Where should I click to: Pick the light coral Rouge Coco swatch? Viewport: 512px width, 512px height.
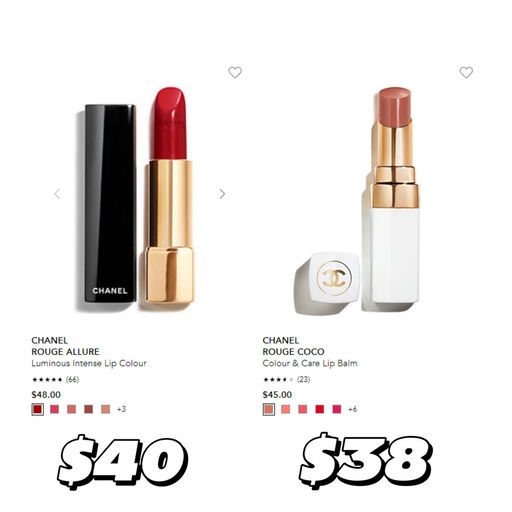point(286,409)
